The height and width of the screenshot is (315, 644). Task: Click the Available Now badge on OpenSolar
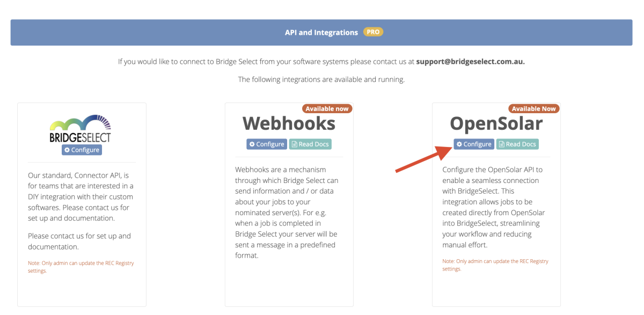point(534,109)
